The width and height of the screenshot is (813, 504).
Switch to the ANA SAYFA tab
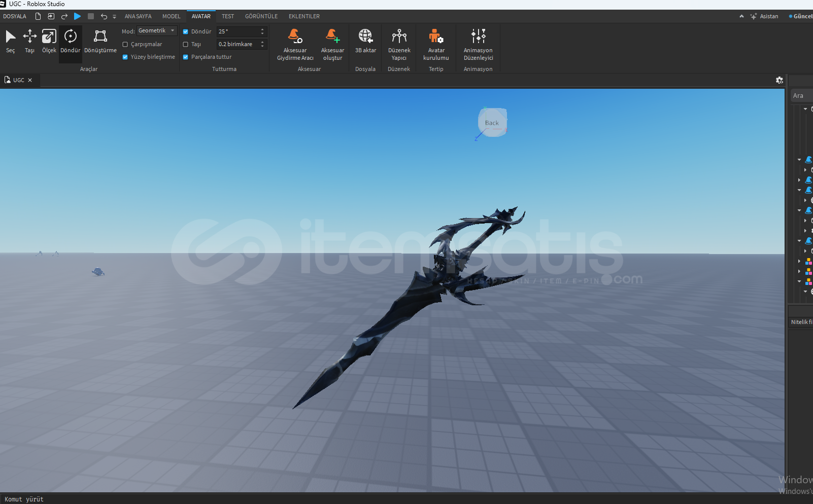coord(138,16)
